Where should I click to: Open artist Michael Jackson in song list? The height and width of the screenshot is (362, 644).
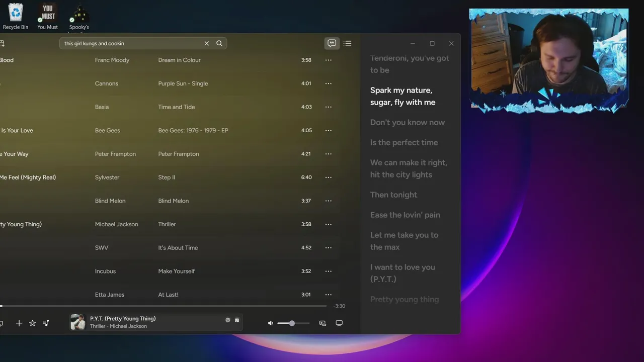coord(116,224)
